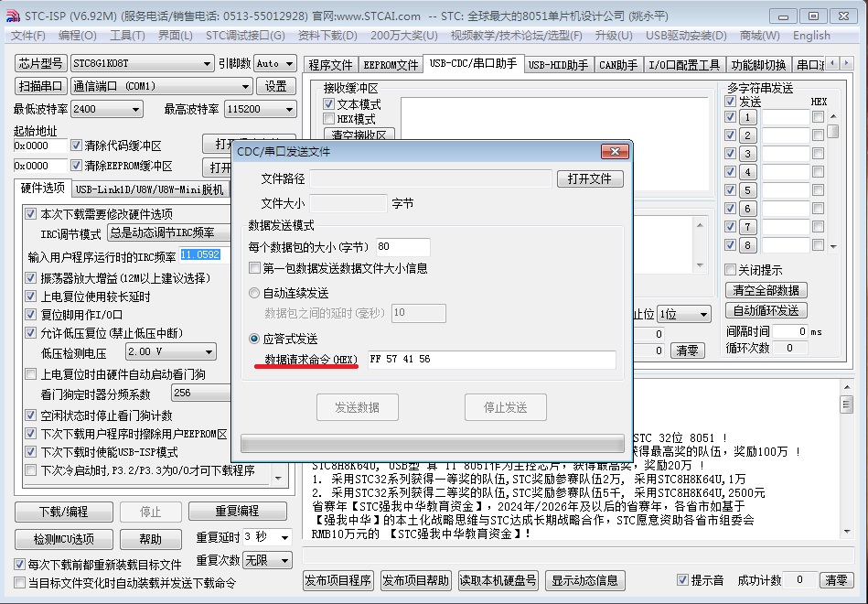Toggle 文本模式 checkbox in receive buffer
Viewport: 868px width, 604px height.
tap(329, 104)
